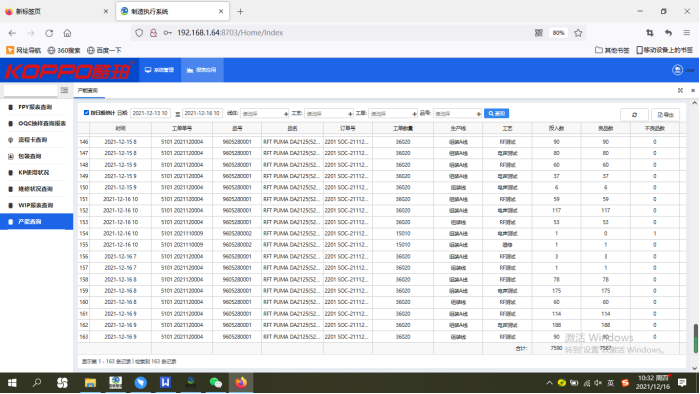Open OQC抽样查询报表 in the sidebar
Viewport: 700px width, 394px height.
tap(42, 124)
